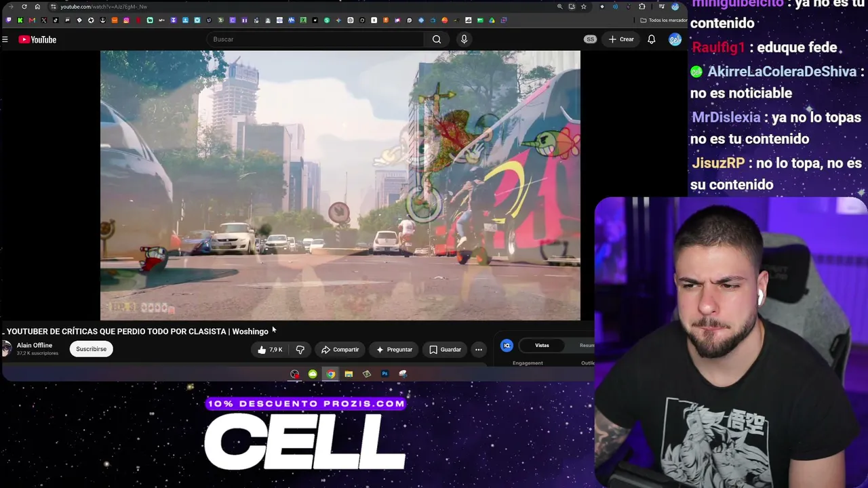Open the Gmail bookmark
This screenshot has height=488, width=868.
32,20
